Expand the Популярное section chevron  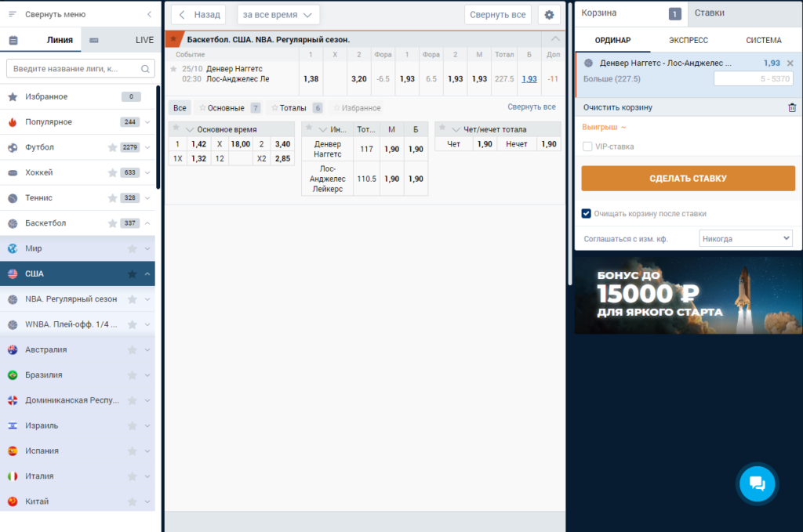click(147, 121)
